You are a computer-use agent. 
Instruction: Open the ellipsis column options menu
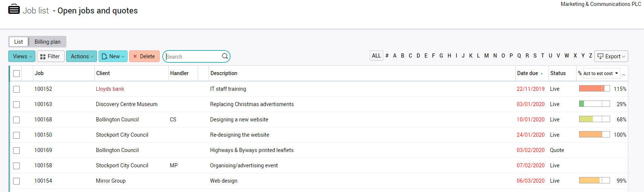(623, 74)
